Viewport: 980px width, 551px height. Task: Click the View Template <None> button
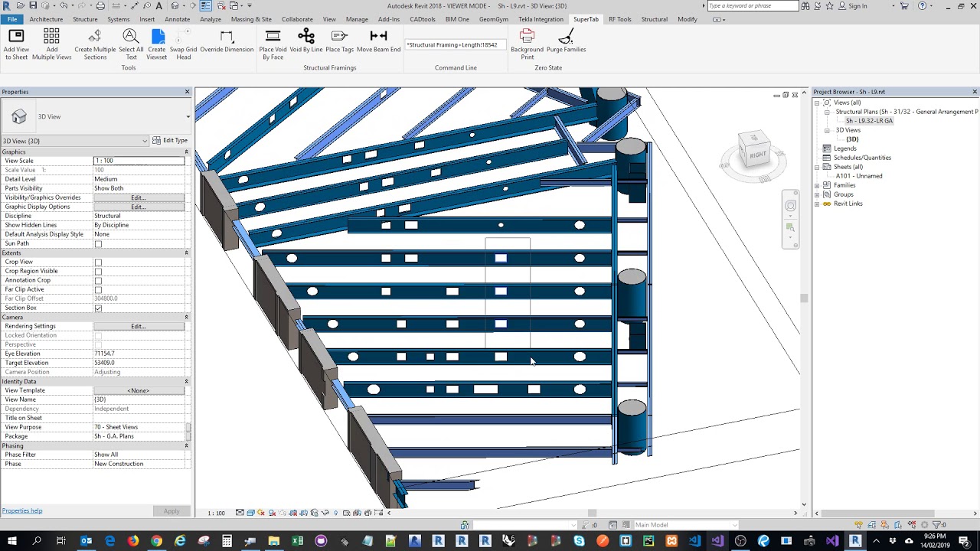(x=139, y=390)
